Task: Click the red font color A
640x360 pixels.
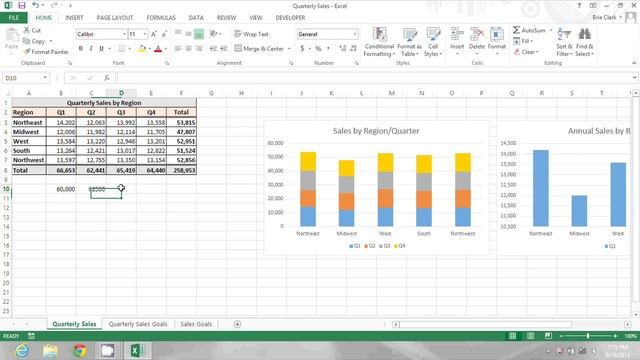Action: click(x=158, y=49)
